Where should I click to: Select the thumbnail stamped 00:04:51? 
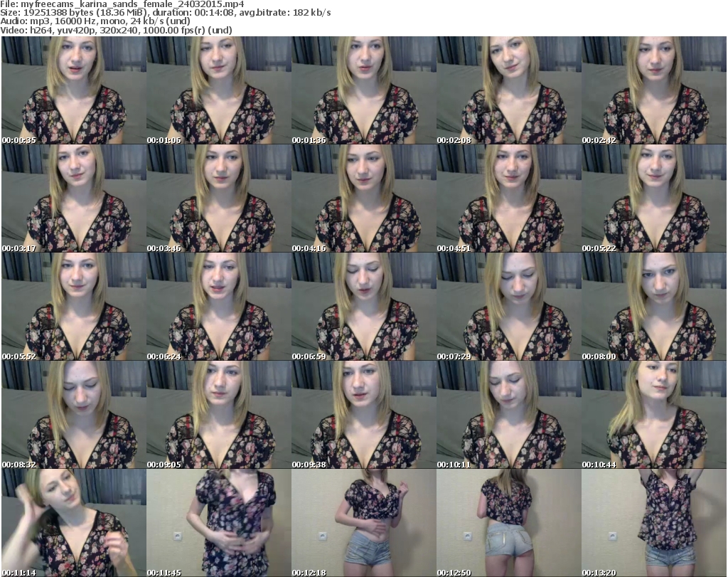point(508,198)
